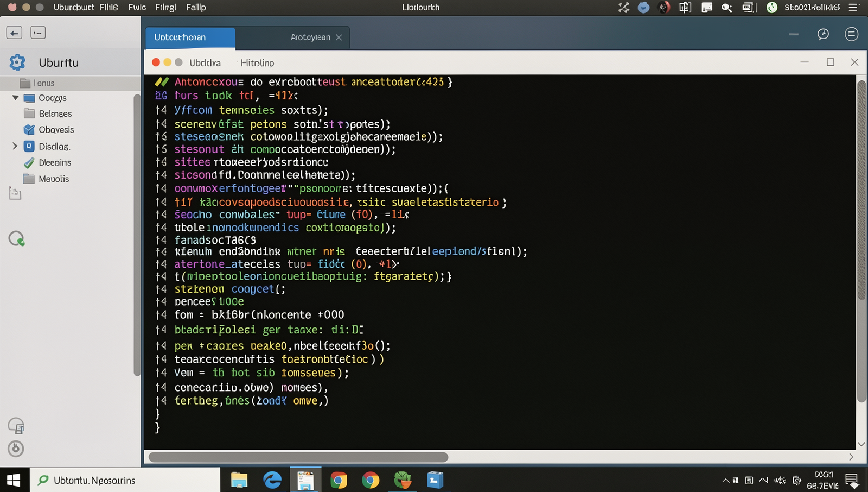Select the Dleeains checkmark item

[48, 162]
